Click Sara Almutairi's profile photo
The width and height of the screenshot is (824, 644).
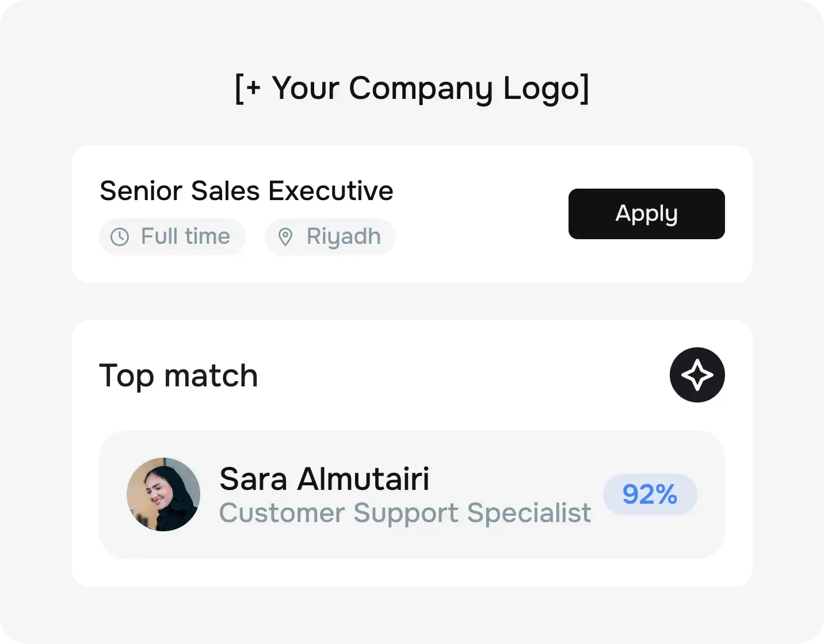pyautogui.click(x=163, y=494)
